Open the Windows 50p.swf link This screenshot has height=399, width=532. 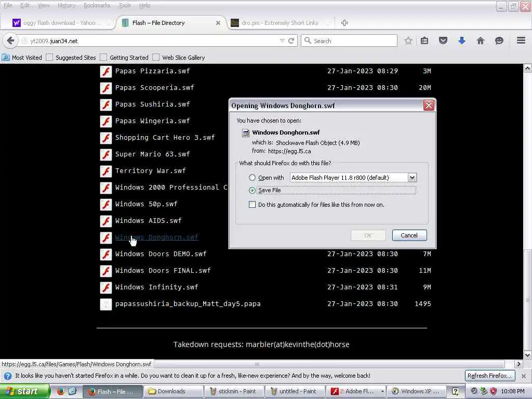(x=146, y=204)
